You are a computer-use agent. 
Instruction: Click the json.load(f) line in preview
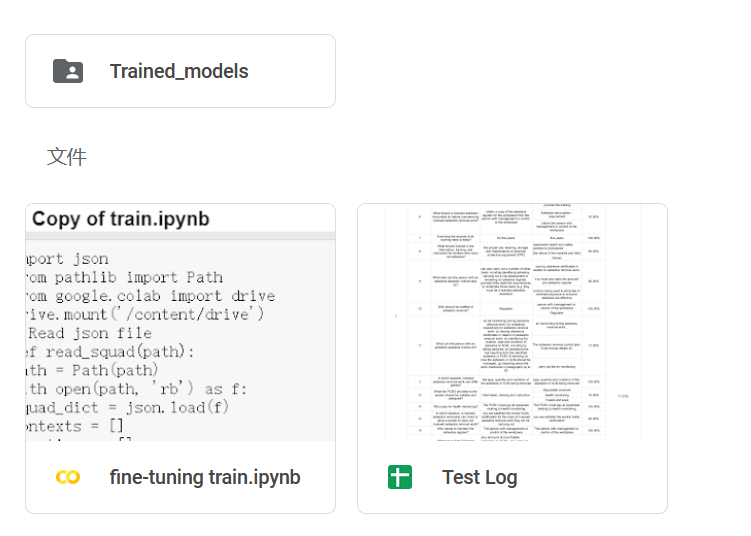tap(127, 408)
